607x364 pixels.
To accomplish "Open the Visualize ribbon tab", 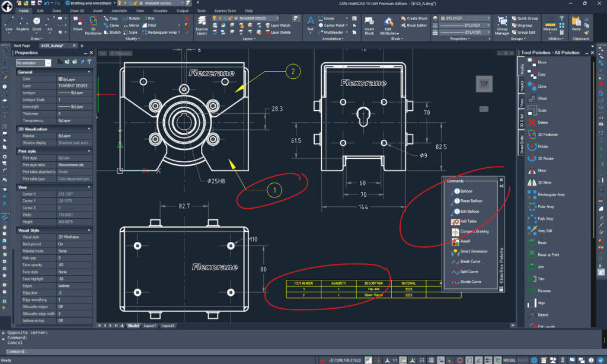I will coord(160,11).
